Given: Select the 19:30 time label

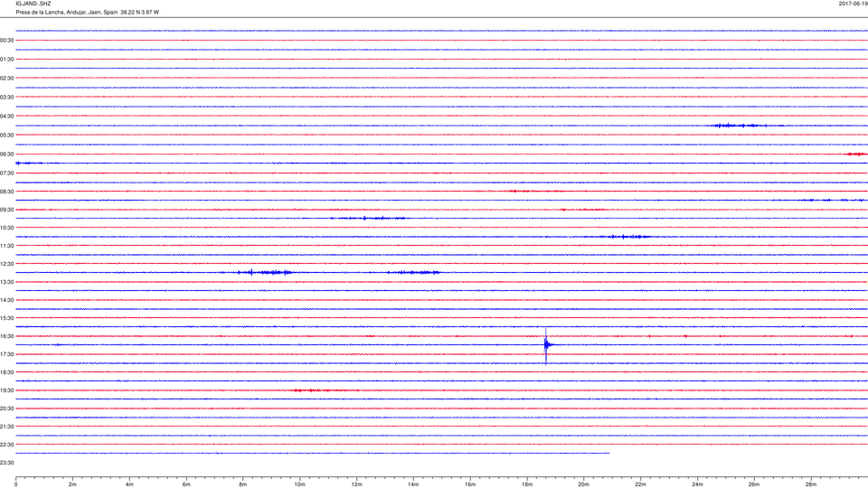Looking at the screenshot, I should point(7,390).
